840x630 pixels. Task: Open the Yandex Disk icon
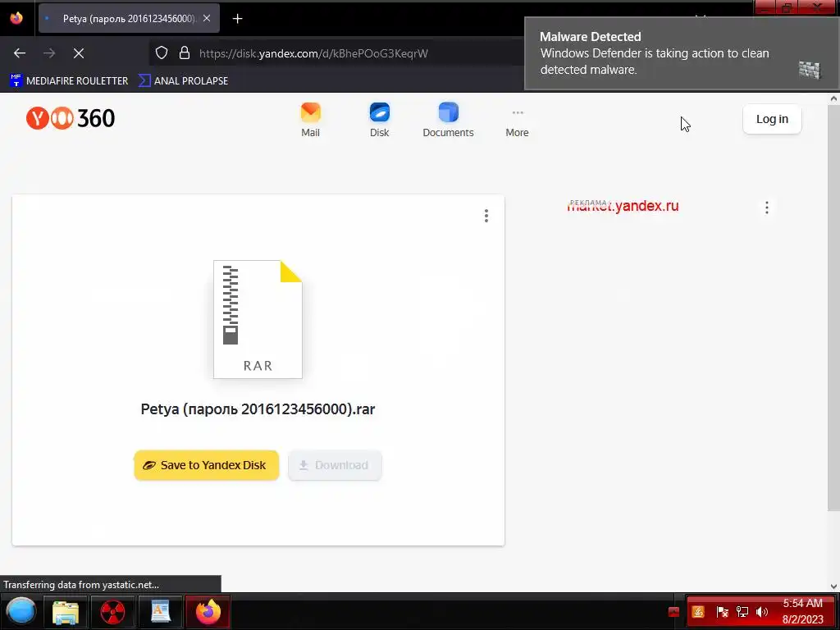pyautogui.click(x=379, y=120)
